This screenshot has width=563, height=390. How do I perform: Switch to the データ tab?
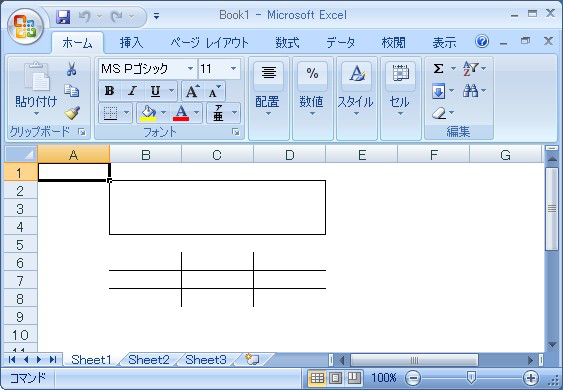click(x=340, y=43)
